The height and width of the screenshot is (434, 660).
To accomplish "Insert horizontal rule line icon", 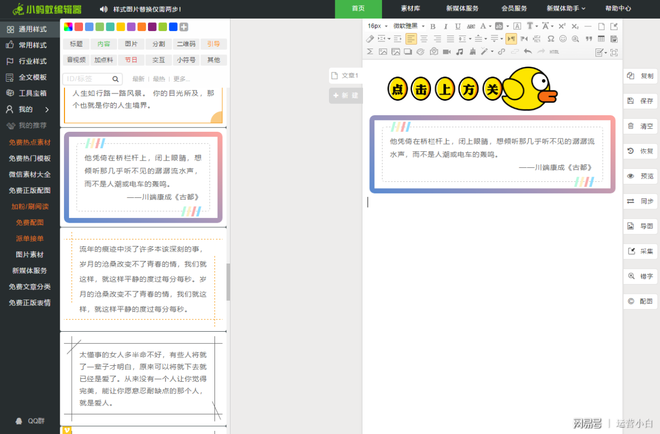I will pyautogui.click(x=588, y=27).
